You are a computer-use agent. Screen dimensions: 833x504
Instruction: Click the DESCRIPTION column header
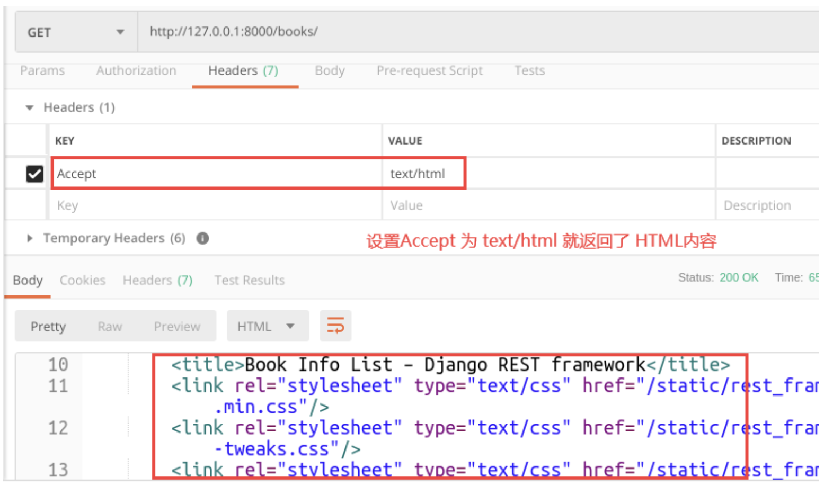756,141
